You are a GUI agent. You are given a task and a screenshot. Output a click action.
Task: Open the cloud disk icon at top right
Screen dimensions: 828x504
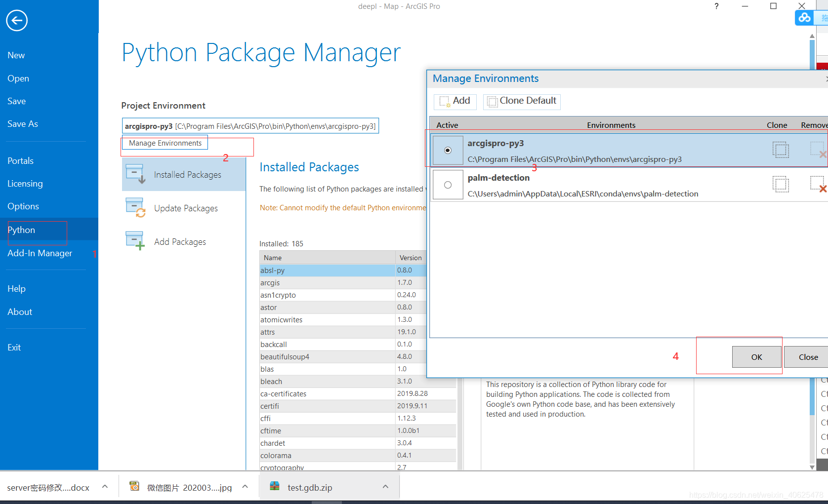(804, 18)
